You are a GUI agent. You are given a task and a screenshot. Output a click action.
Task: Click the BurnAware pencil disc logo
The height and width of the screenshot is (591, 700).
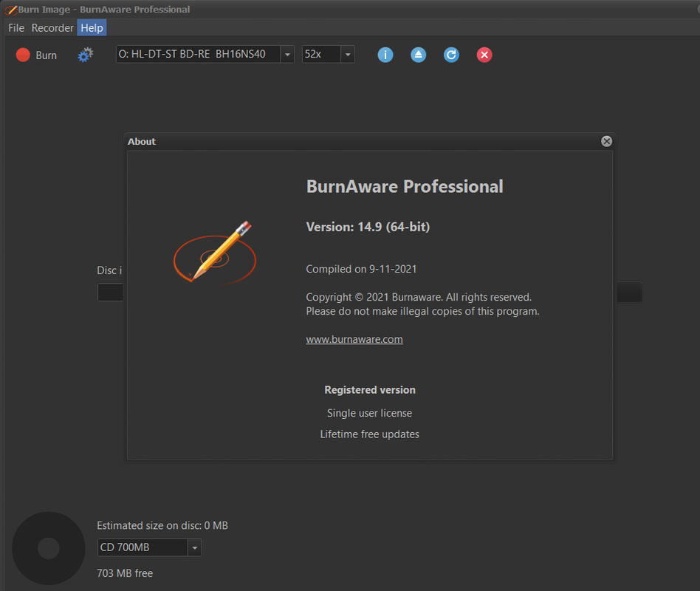(x=215, y=252)
